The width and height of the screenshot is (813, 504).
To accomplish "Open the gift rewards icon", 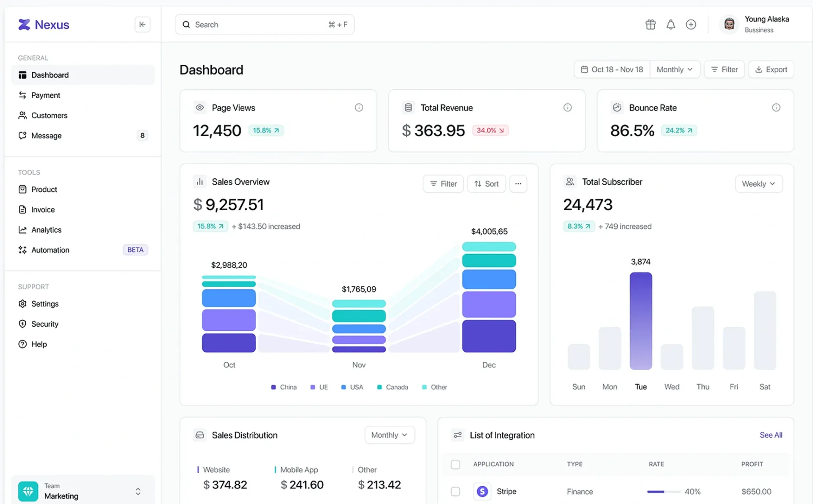I will (x=650, y=25).
